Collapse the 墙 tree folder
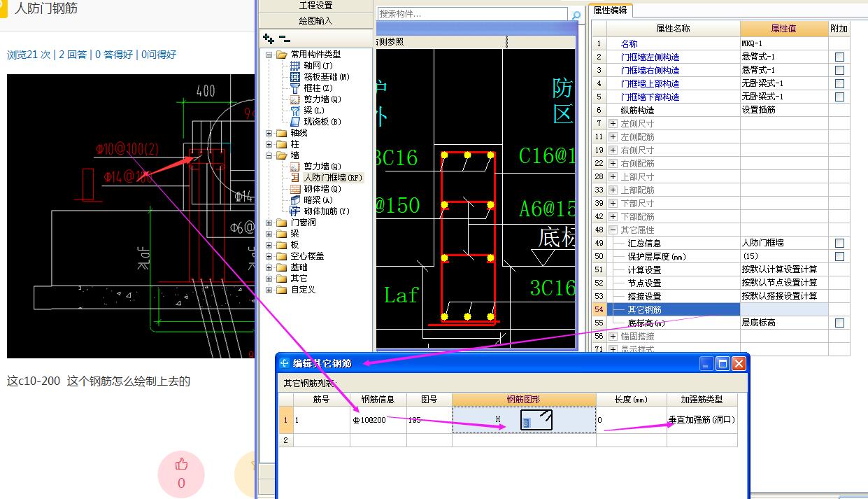Image resolution: width=868 pixels, height=499 pixels. click(269, 155)
